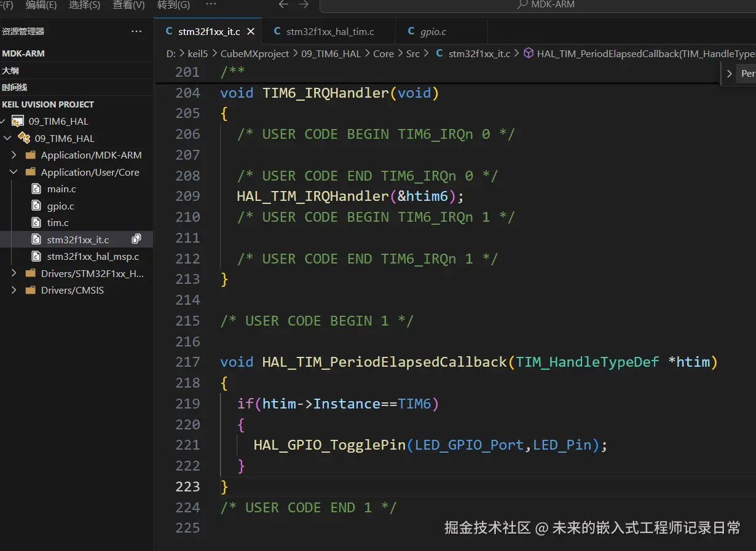The height and width of the screenshot is (551, 756).
Task: Click the sticky scroll line 201 comment
Action: 233,72
